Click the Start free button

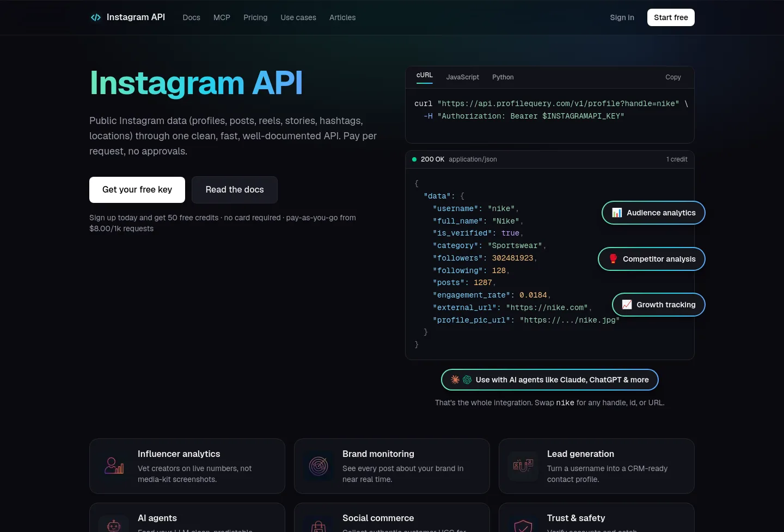671,17
